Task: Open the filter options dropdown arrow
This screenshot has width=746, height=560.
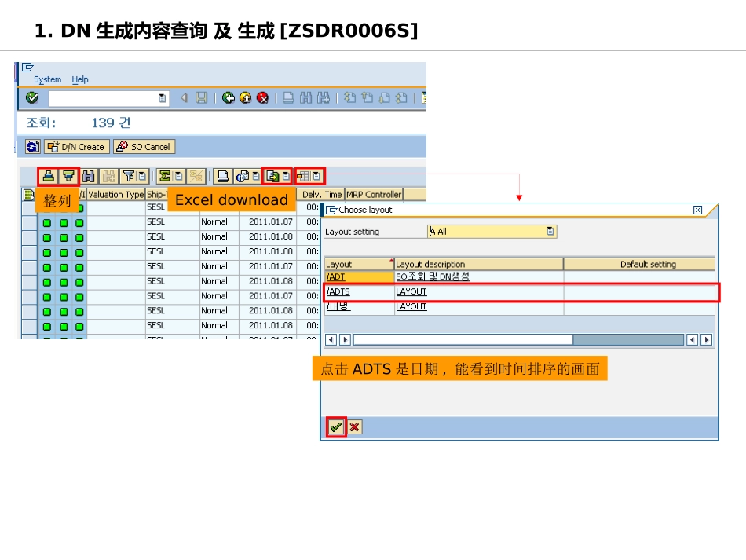Action: click(142, 177)
